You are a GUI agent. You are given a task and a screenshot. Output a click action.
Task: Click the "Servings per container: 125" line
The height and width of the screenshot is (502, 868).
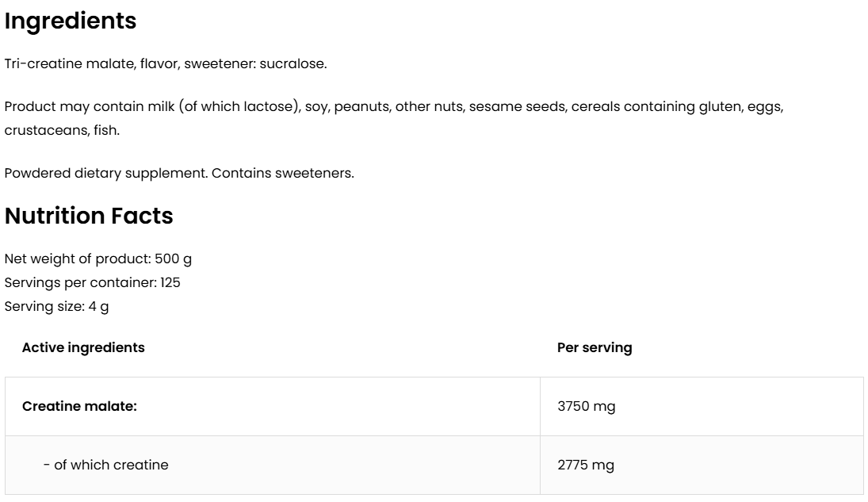(x=93, y=282)
